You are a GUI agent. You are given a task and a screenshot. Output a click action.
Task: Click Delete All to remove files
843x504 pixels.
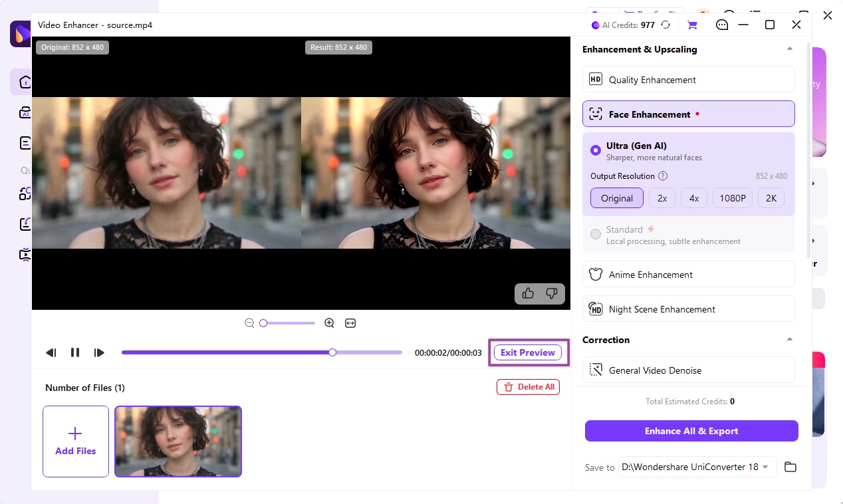pos(528,387)
